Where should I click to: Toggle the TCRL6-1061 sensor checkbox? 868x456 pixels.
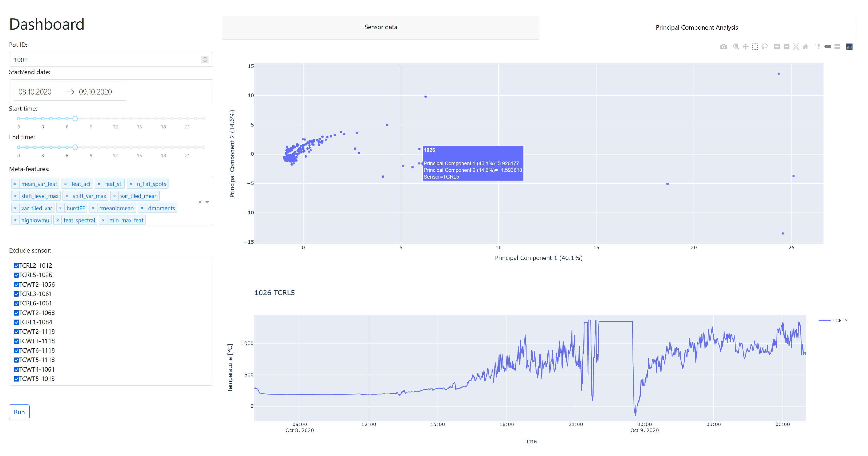pos(16,303)
